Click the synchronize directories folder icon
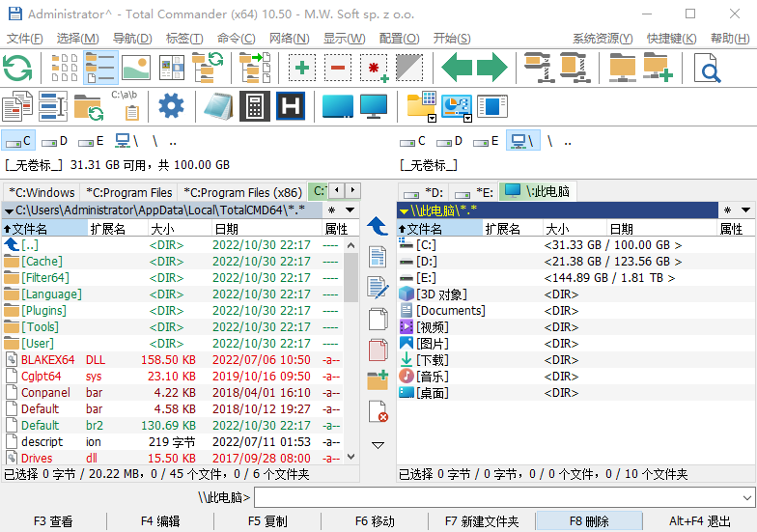Viewport: 757px width, 532px height. (88, 106)
